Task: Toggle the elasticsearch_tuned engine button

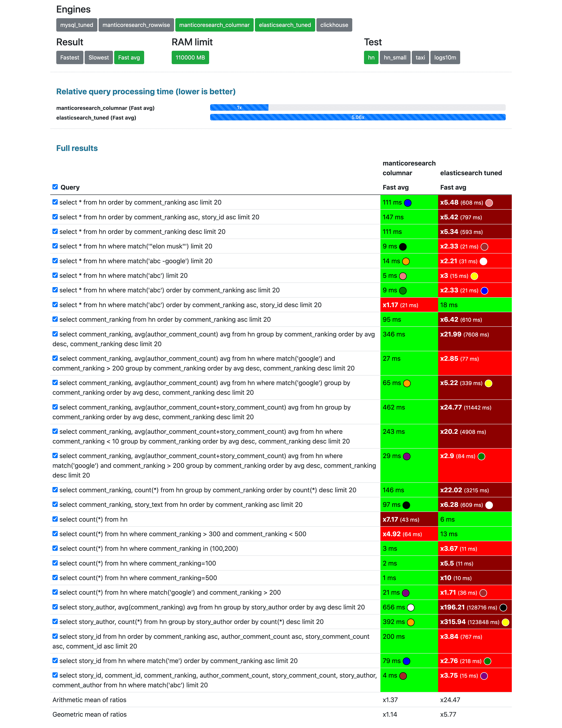Action: [285, 25]
